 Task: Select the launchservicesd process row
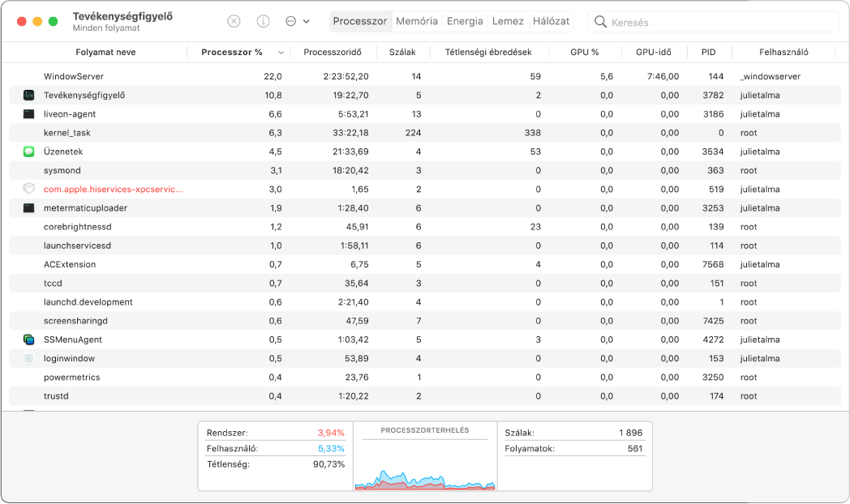(x=425, y=246)
